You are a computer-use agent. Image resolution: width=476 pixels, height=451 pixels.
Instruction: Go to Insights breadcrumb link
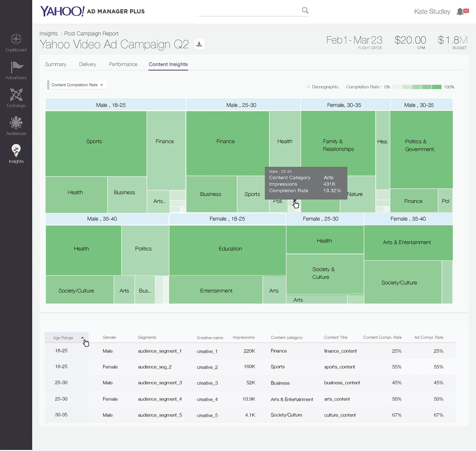click(x=49, y=33)
